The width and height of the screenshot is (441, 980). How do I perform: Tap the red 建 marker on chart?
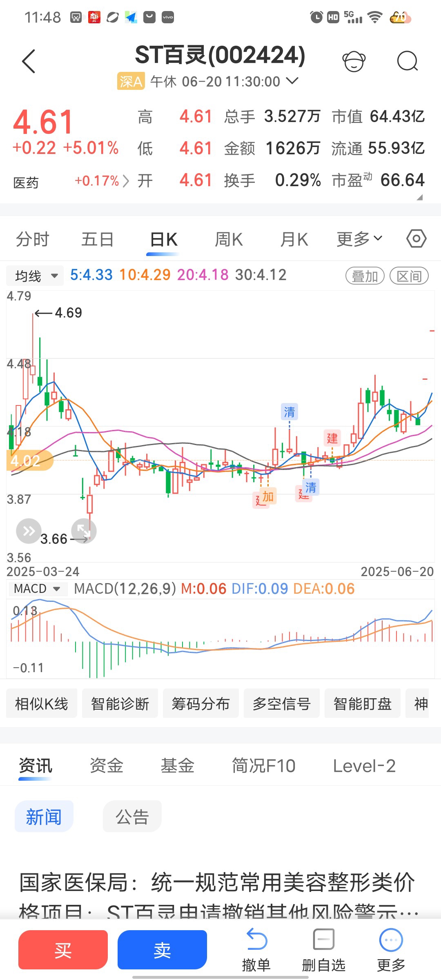coord(332,438)
